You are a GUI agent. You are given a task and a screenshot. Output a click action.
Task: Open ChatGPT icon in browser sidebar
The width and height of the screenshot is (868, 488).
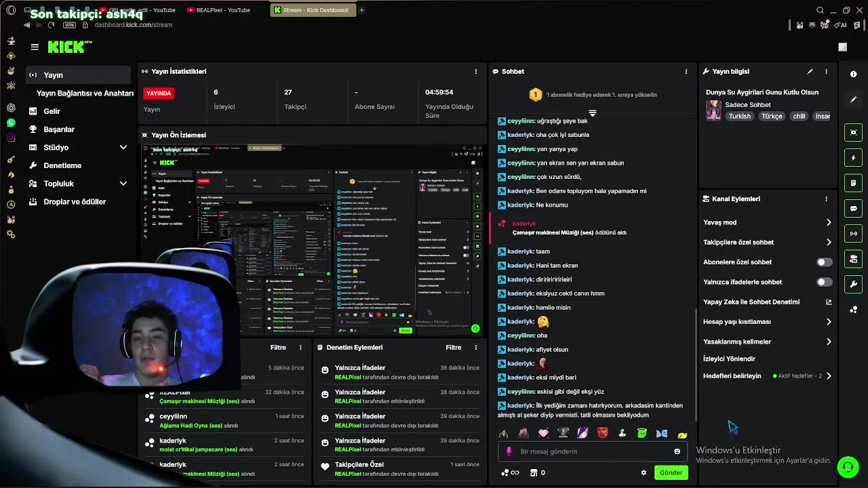(11, 108)
